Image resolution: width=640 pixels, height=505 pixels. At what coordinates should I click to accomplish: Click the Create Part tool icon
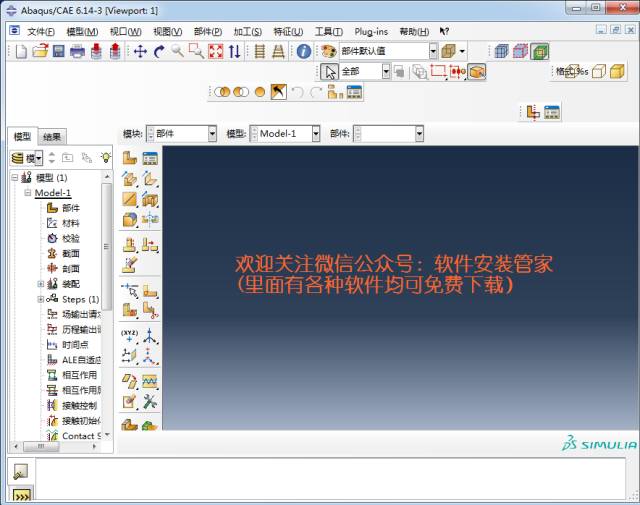tap(130, 158)
